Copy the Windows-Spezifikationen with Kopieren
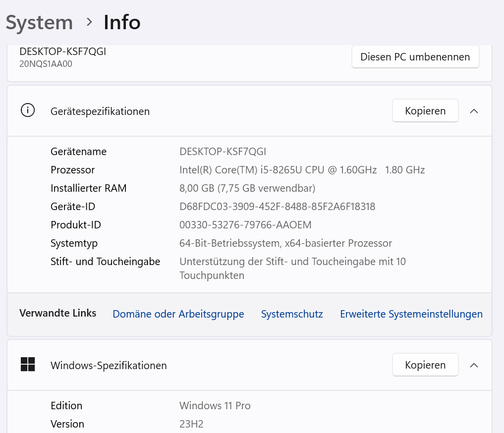 425,365
